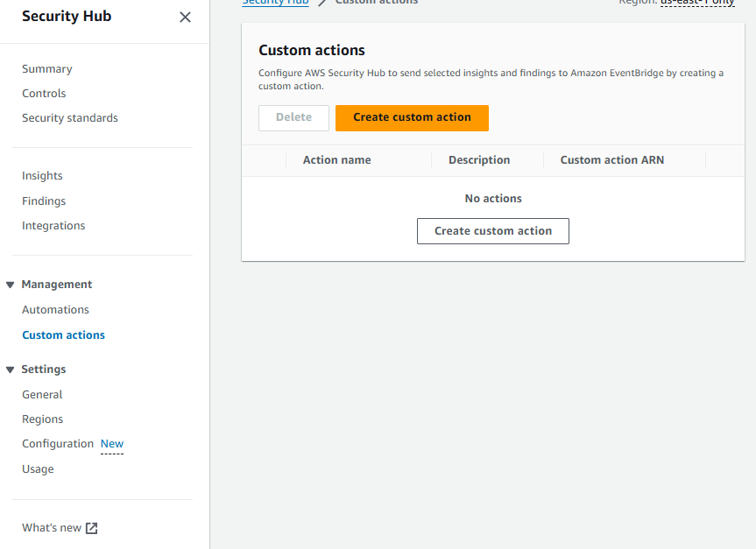Click the disabled Delete button
The image size is (756, 549).
point(293,118)
